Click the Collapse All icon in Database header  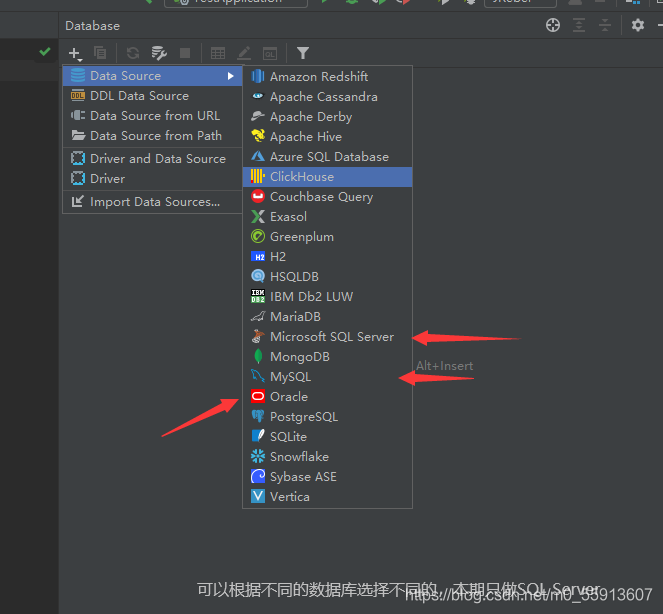[x=605, y=25]
